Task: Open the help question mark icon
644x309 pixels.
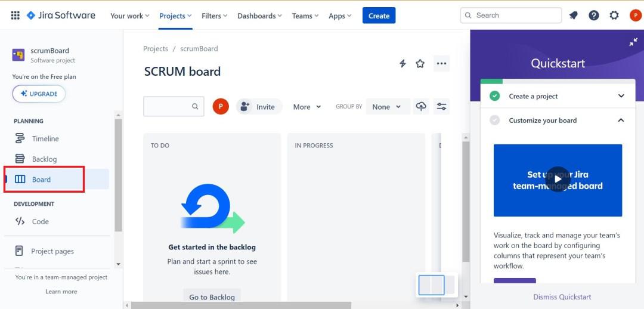Action: click(x=593, y=16)
